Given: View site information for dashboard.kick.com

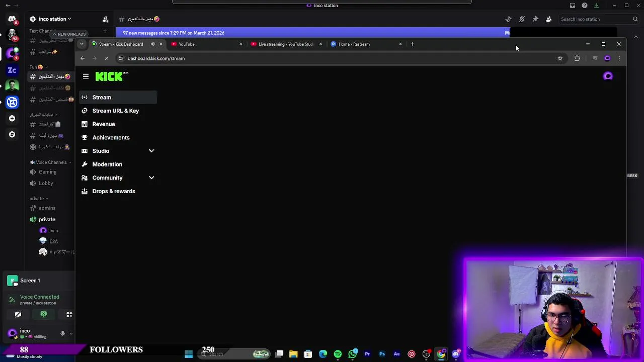Looking at the screenshot, I should pyautogui.click(x=121, y=58).
